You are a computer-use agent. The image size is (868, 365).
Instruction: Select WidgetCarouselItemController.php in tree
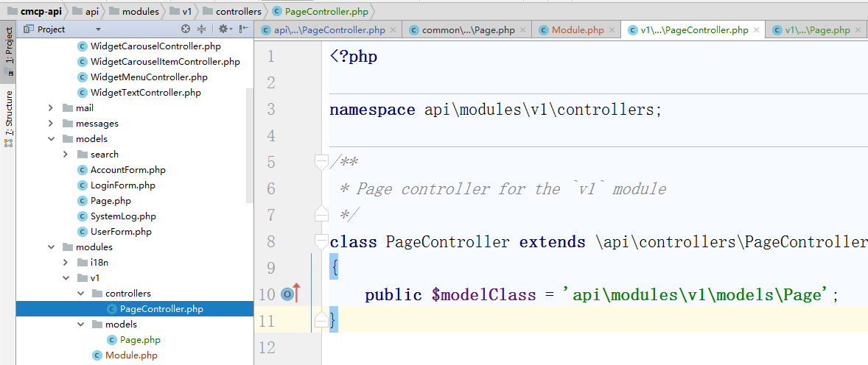(x=158, y=61)
